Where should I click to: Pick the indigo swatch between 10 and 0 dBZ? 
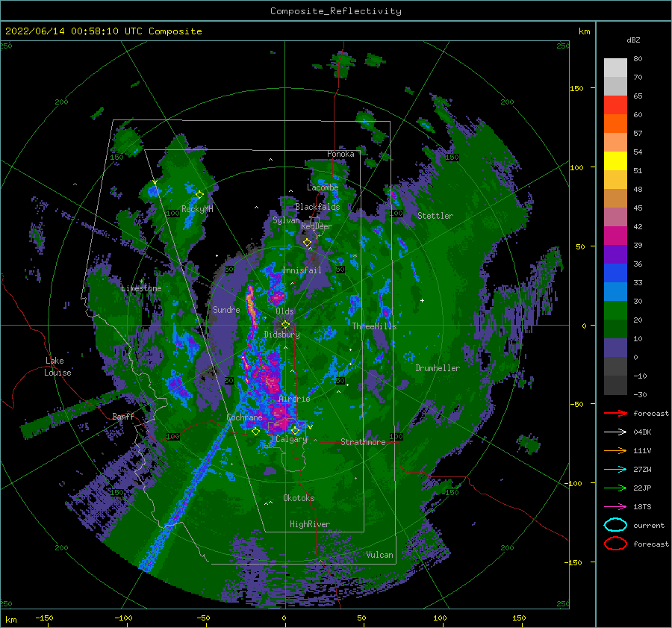coord(615,348)
